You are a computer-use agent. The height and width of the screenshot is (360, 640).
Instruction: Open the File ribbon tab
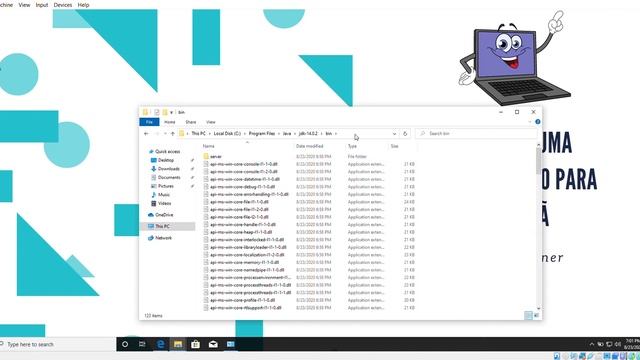149,122
